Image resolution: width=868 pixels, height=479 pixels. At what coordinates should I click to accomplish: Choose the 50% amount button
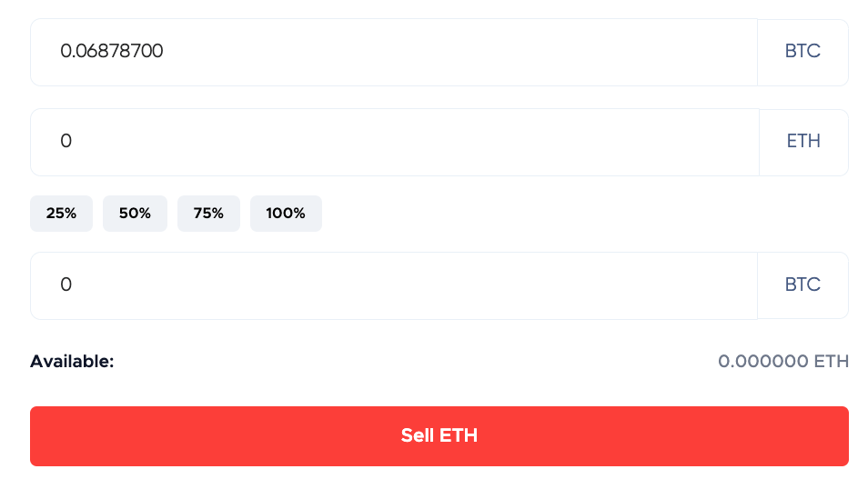click(x=135, y=214)
